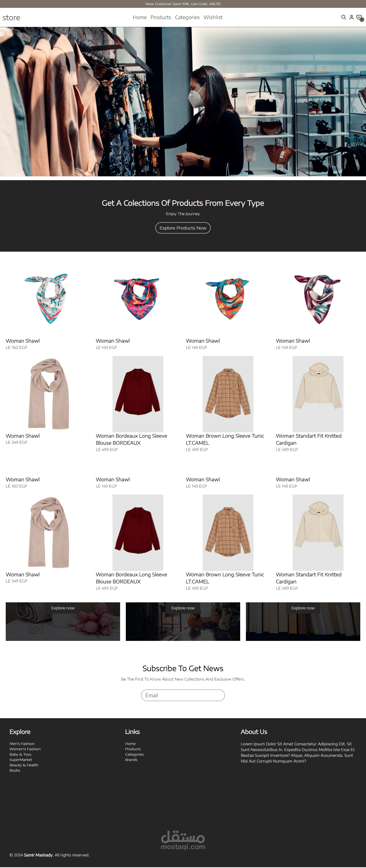This screenshot has height=868, width=366.
Task: Open Women's Fashion footer link
Action: coord(25,749)
